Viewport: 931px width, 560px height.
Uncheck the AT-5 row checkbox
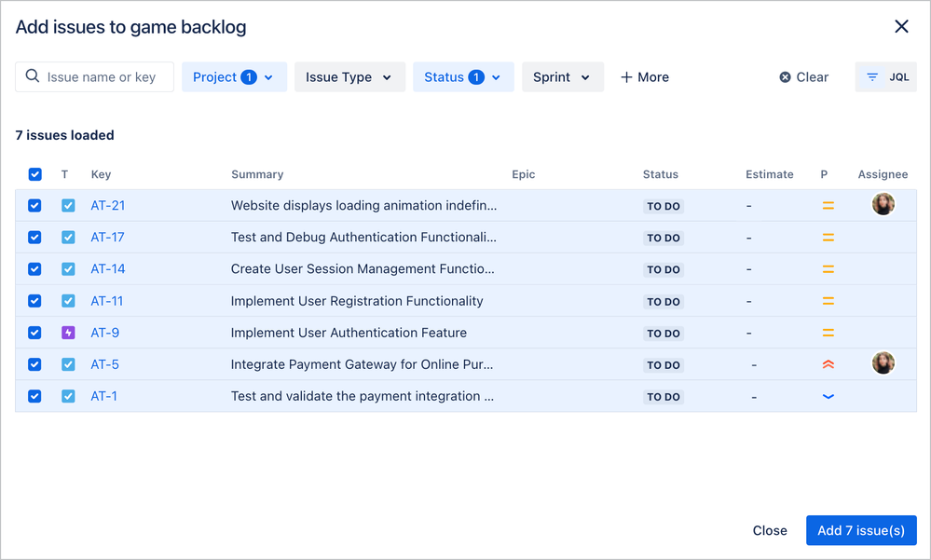point(34,364)
